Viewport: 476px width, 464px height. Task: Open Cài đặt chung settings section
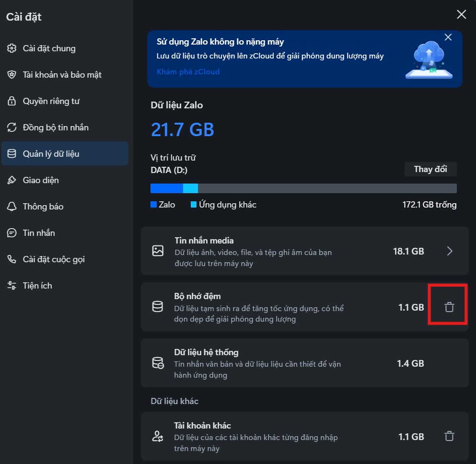(65, 48)
